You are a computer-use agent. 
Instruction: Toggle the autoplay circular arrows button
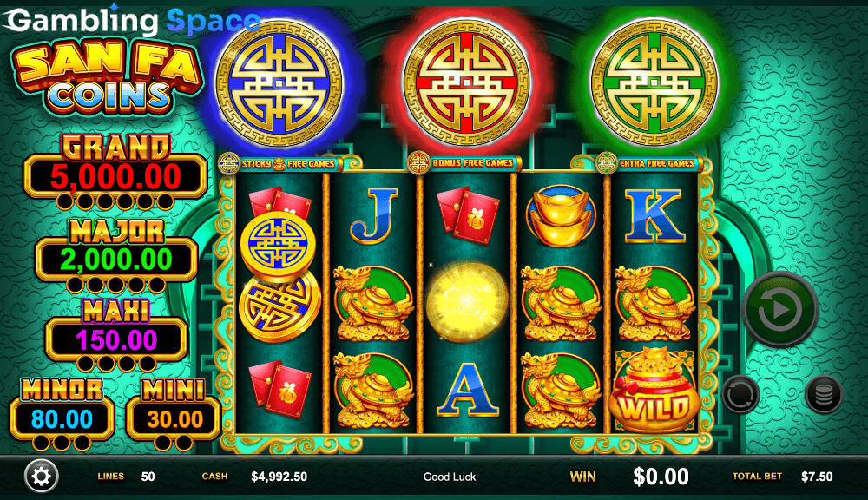(x=740, y=395)
